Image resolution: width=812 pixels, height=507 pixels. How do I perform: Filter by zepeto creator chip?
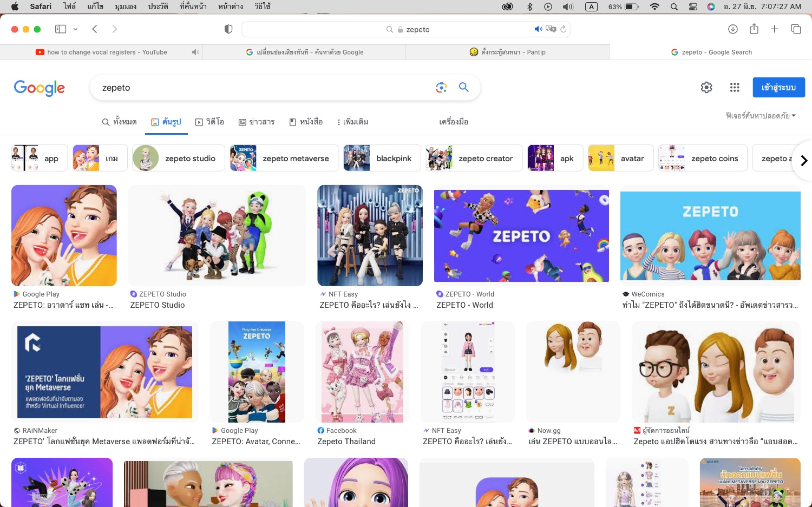[474, 158]
